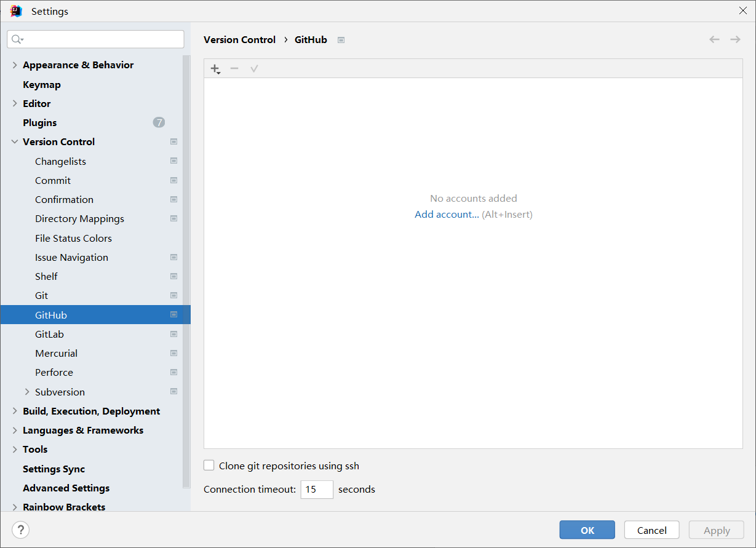Select the Shelf settings page

click(x=46, y=276)
